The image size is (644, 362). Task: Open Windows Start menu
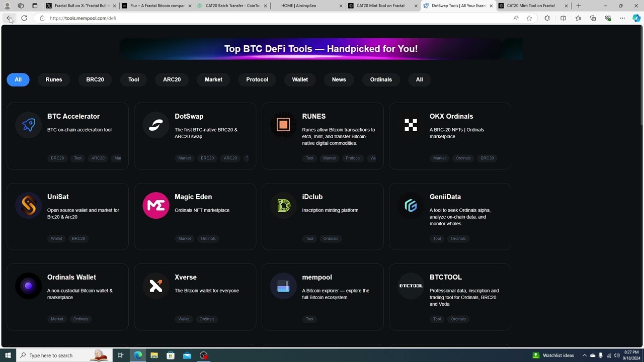(x=8, y=355)
